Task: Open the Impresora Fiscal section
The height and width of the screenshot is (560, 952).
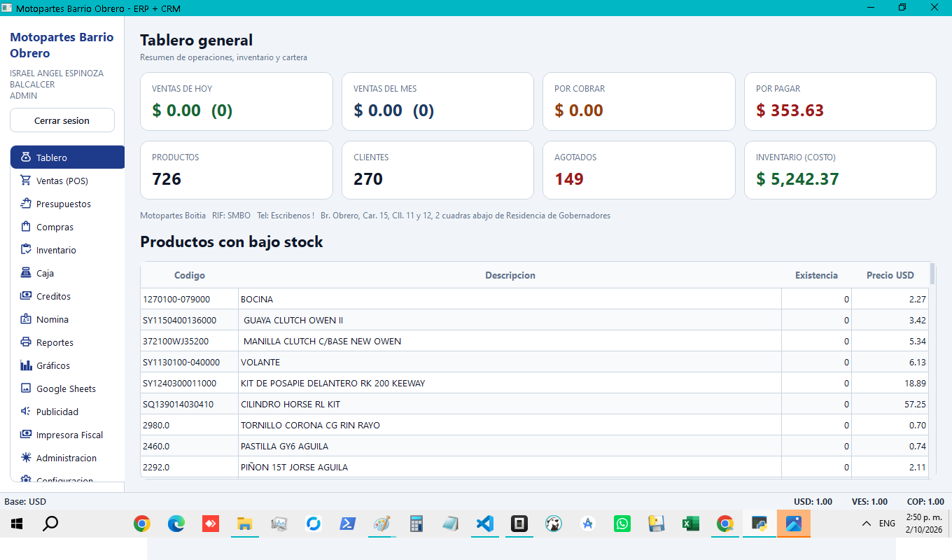Action: (x=67, y=435)
